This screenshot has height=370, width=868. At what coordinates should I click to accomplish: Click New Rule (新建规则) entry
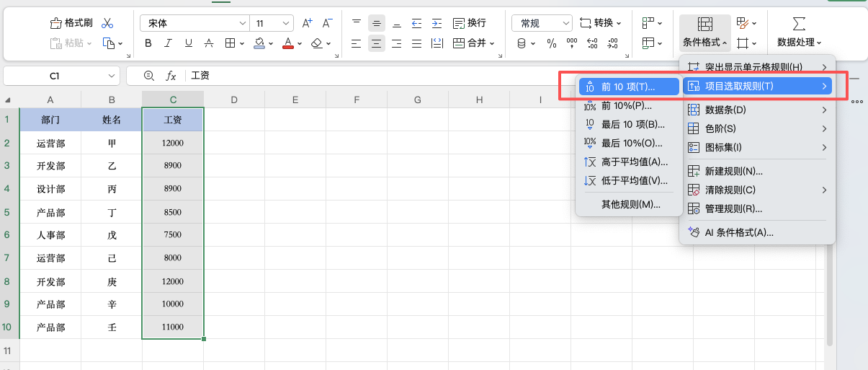pos(757,171)
